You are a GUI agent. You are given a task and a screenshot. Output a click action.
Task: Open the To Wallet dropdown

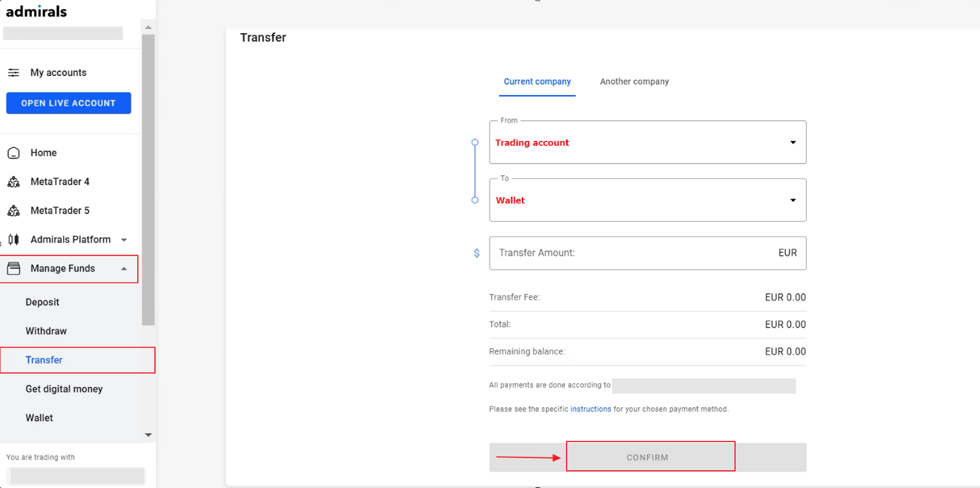tap(647, 200)
